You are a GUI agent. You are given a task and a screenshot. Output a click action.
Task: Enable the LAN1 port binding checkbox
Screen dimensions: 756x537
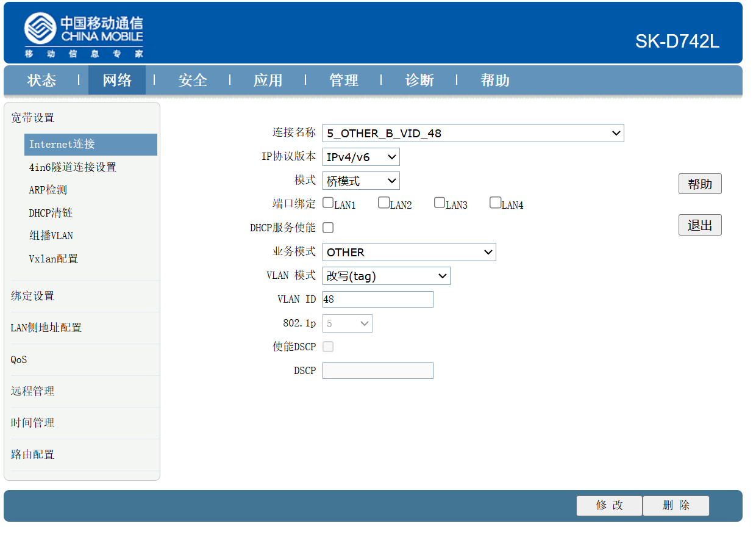[x=328, y=203]
